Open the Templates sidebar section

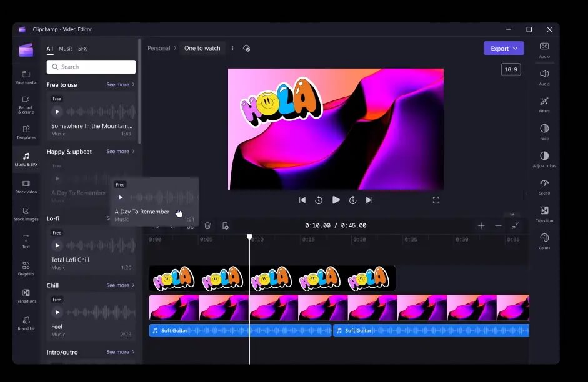click(x=26, y=132)
